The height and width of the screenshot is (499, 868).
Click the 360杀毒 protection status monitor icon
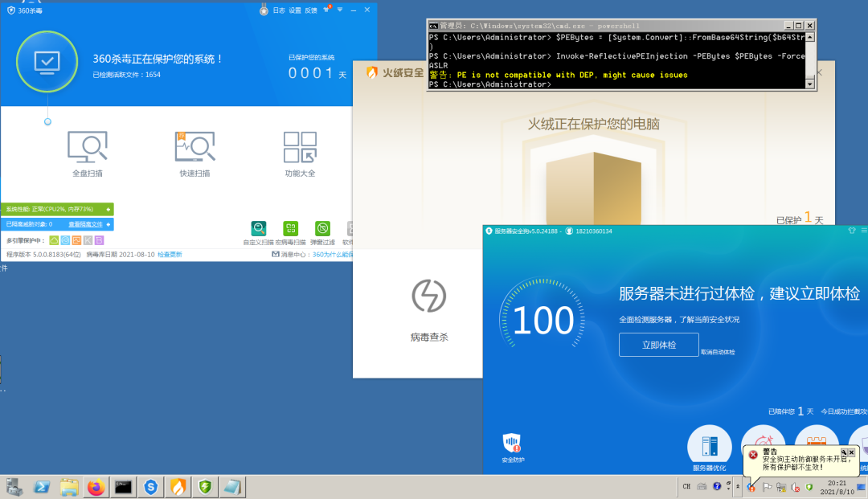click(47, 61)
